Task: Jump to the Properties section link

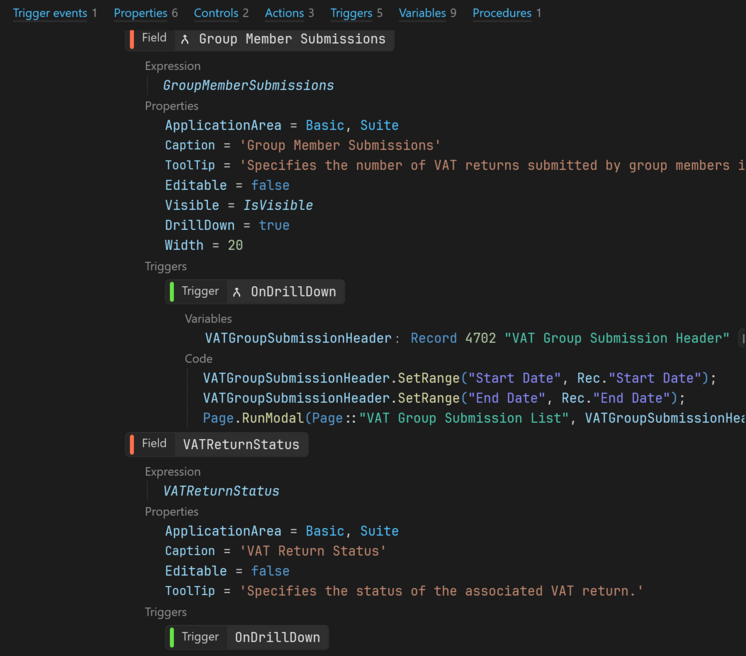Action: (x=140, y=13)
